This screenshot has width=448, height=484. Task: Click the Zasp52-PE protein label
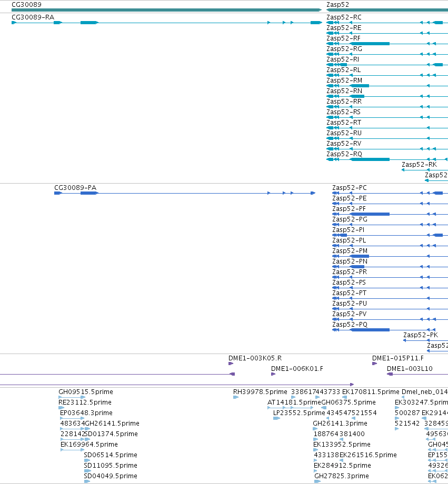tap(350, 198)
